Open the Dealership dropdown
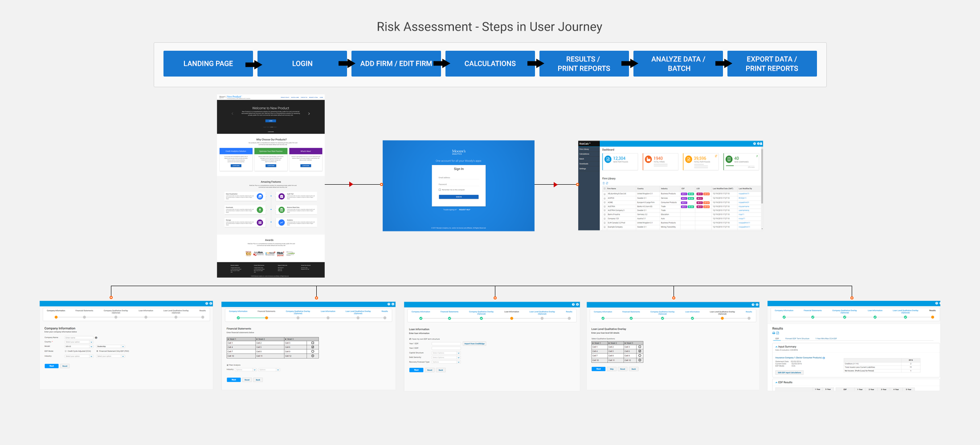Image resolution: width=980 pixels, height=445 pixels. 110,347
